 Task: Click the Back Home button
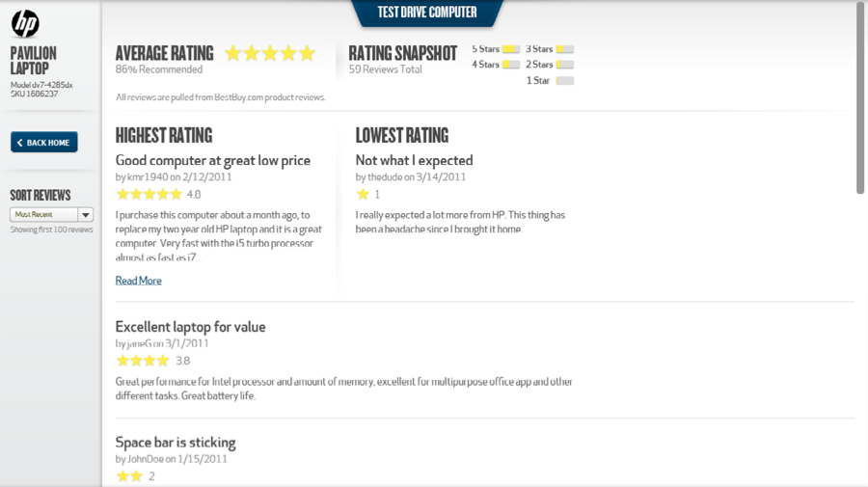point(44,143)
